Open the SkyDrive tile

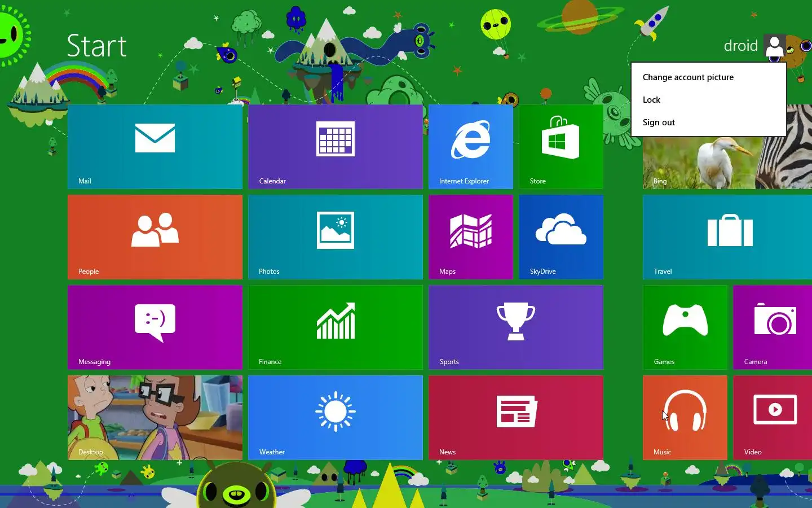(561, 237)
